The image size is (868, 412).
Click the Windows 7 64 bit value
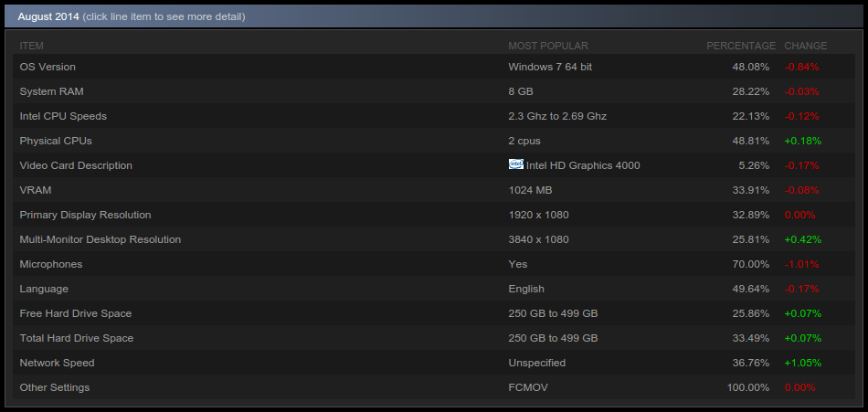[550, 67]
